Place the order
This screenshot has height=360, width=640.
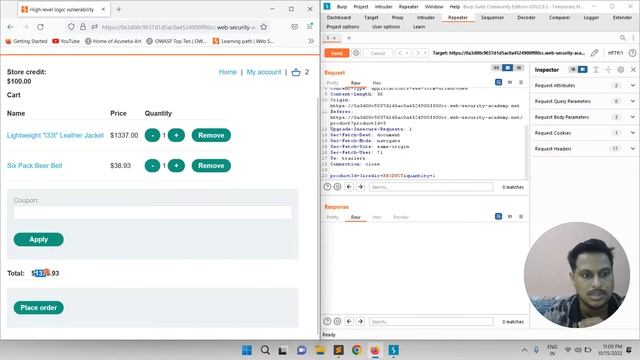[38, 308]
